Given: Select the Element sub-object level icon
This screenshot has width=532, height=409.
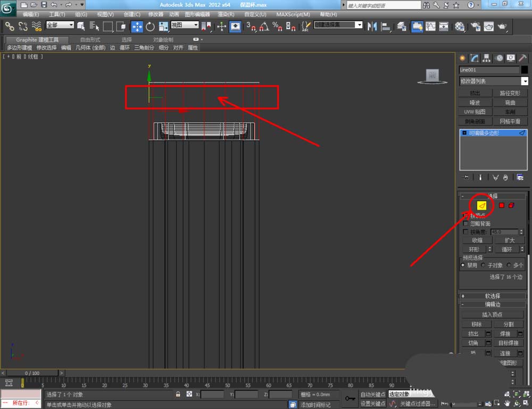Looking at the screenshot, I should (x=511, y=205).
